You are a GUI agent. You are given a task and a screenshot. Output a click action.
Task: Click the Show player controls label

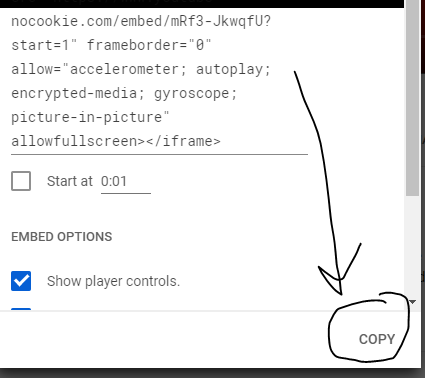(113, 281)
